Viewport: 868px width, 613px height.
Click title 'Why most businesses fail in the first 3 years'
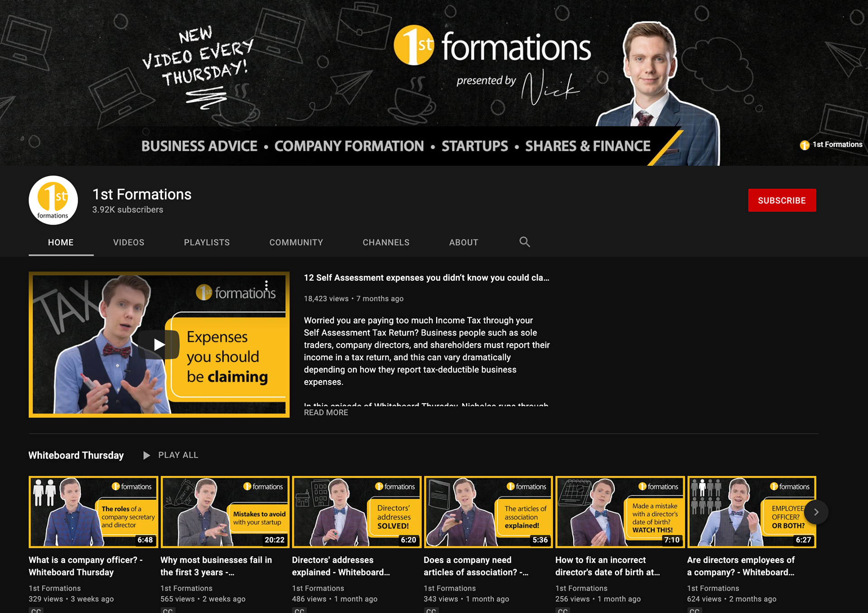216,566
